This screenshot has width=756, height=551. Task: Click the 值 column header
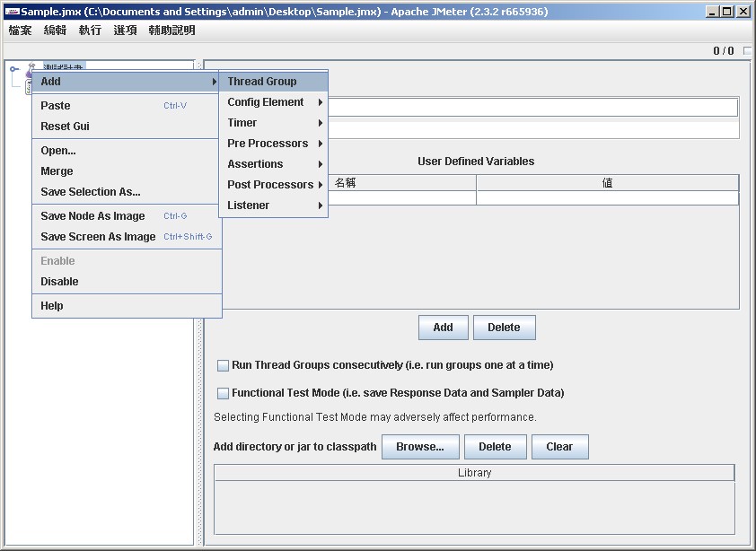[608, 183]
